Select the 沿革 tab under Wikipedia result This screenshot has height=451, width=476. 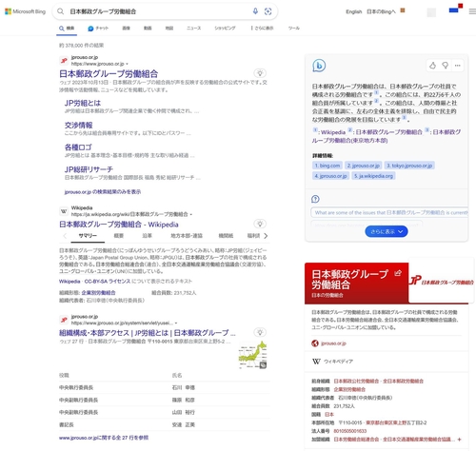click(147, 236)
